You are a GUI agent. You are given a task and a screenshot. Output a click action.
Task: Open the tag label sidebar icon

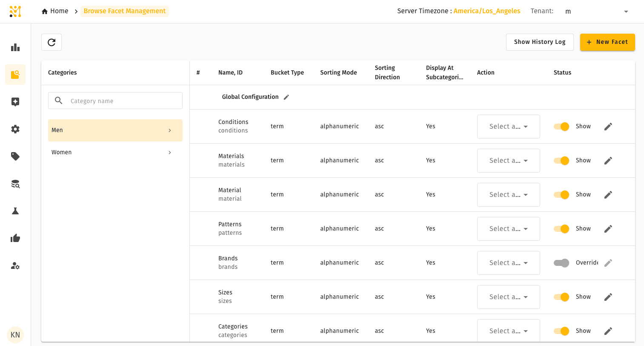tap(15, 156)
